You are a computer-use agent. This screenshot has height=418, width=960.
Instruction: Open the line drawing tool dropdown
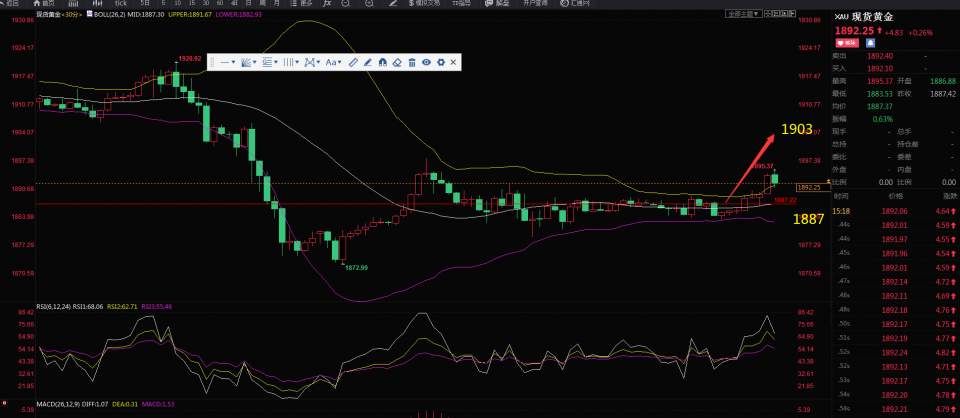point(228,62)
